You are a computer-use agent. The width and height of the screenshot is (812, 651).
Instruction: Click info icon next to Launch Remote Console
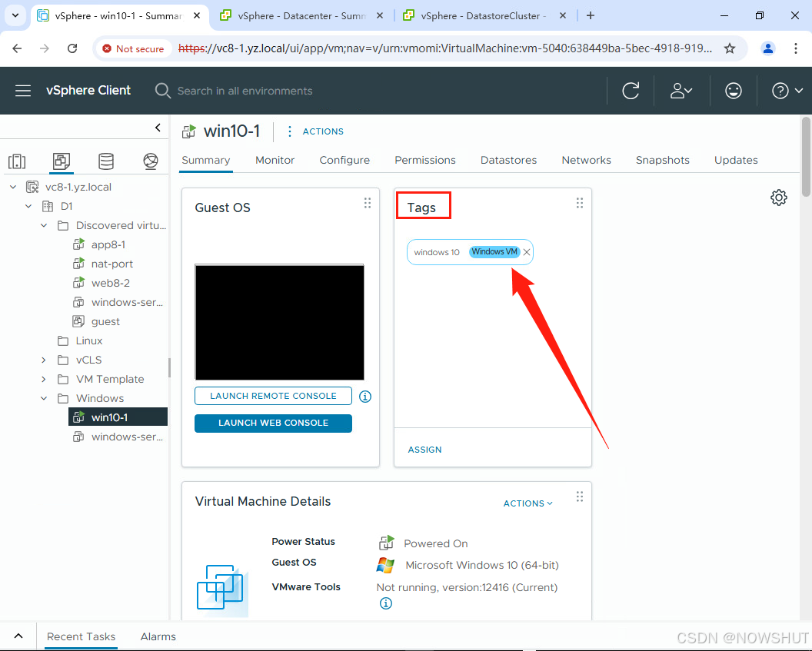[x=365, y=397]
